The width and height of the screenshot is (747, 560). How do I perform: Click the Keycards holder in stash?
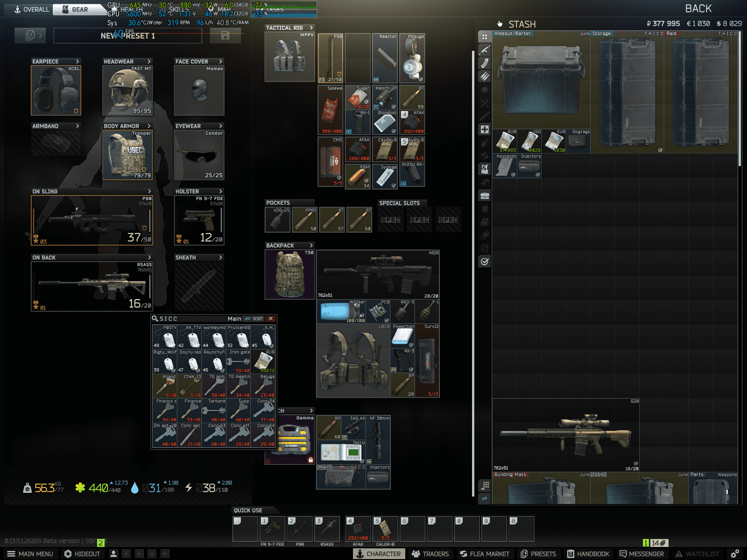[x=505, y=166]
